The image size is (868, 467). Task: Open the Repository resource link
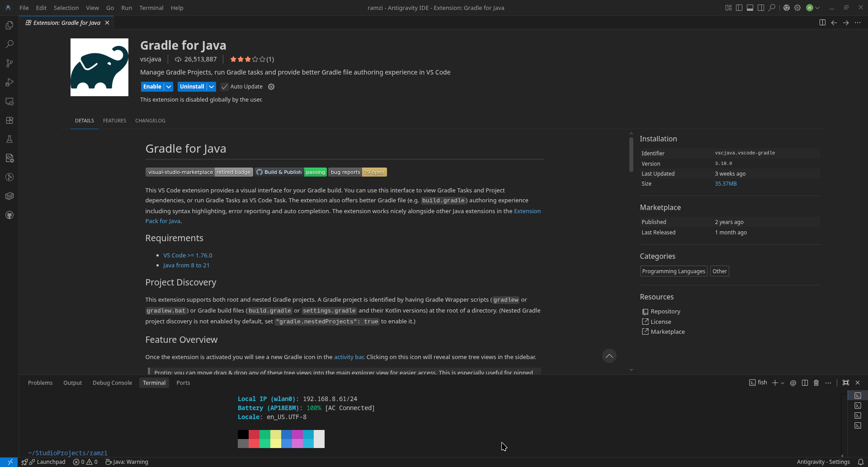click(665, 312)
